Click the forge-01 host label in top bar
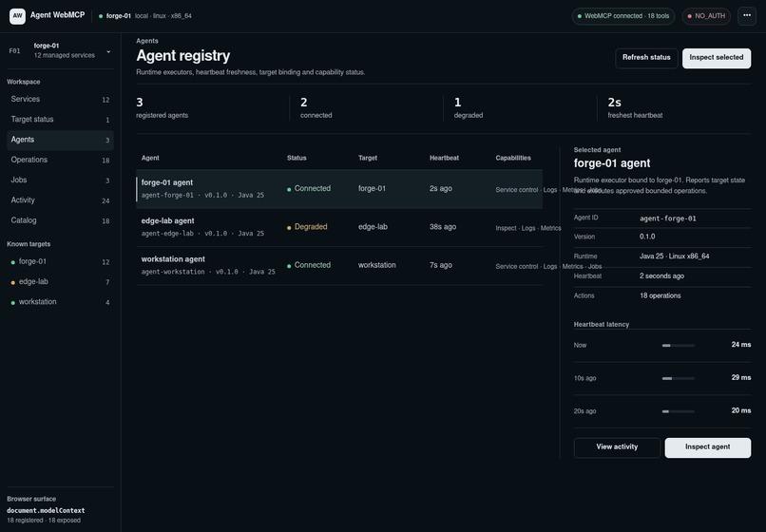 click(119, 16)
